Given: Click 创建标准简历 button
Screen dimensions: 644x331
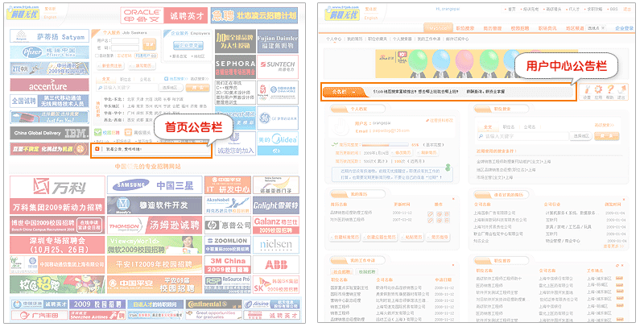Looking at the screenshot, I should tap(345, 237).
